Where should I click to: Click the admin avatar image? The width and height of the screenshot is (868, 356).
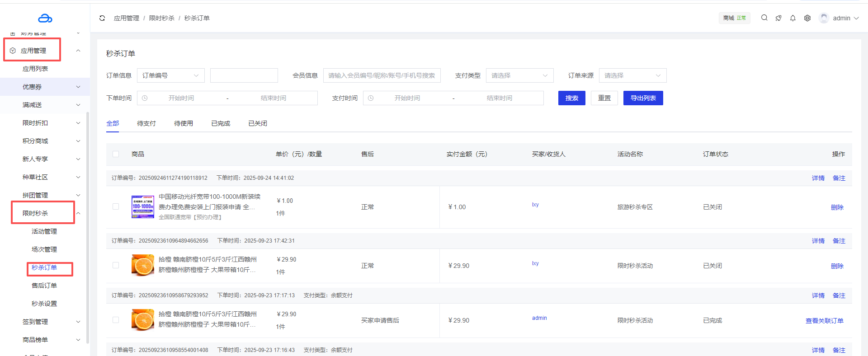coord(824,18)
